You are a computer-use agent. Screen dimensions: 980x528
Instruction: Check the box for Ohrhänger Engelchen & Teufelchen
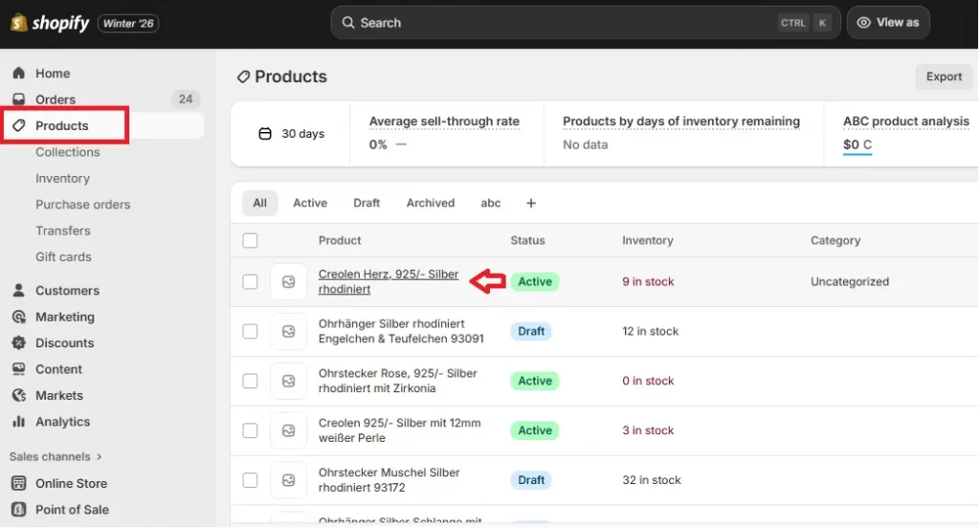250,331
